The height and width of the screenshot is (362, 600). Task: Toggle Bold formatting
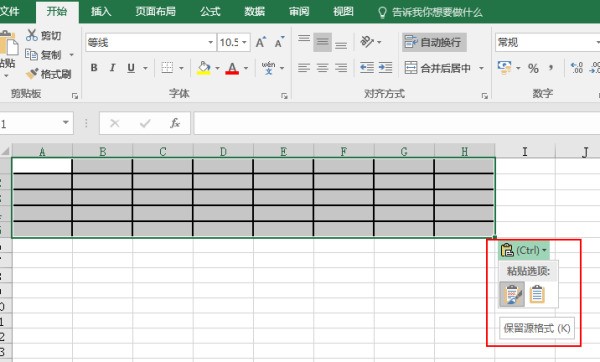point(94,68)
